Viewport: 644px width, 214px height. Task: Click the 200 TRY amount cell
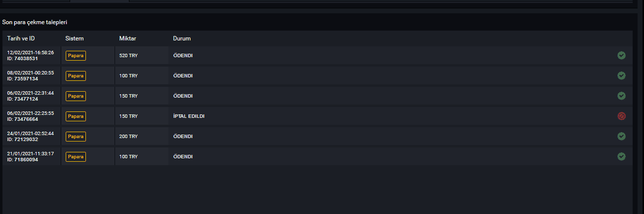click(142, 136)
